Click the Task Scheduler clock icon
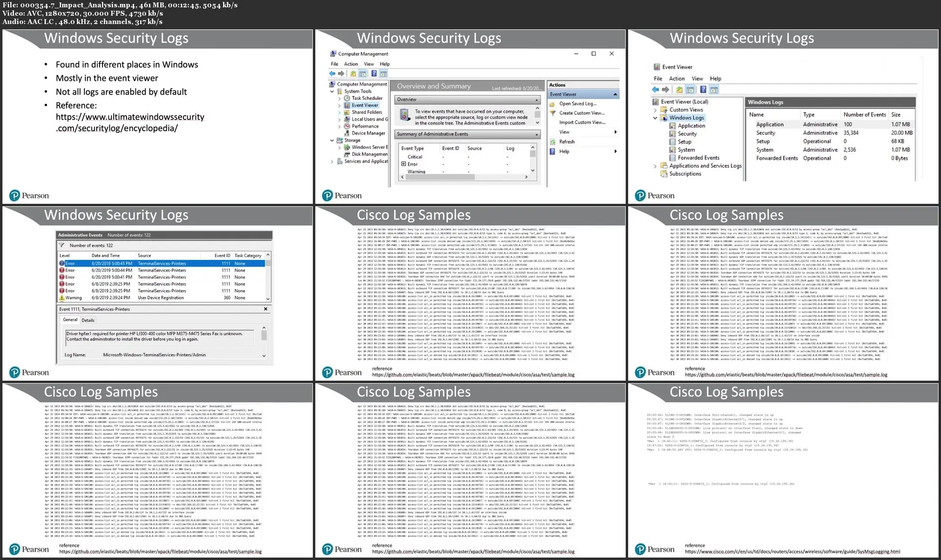 [347, 98]
